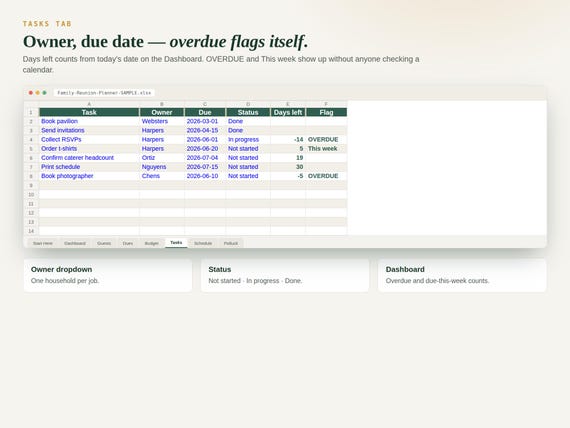Open the Start Here sheet tab
The width and height of the screenshot is (570, 428).
pyautogui.click(x=43, y=243)
